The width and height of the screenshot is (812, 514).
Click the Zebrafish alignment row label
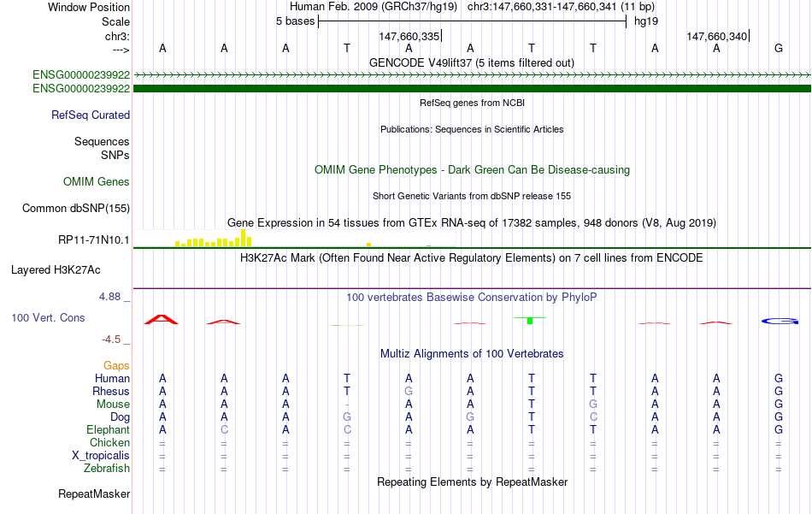(107, 469)
